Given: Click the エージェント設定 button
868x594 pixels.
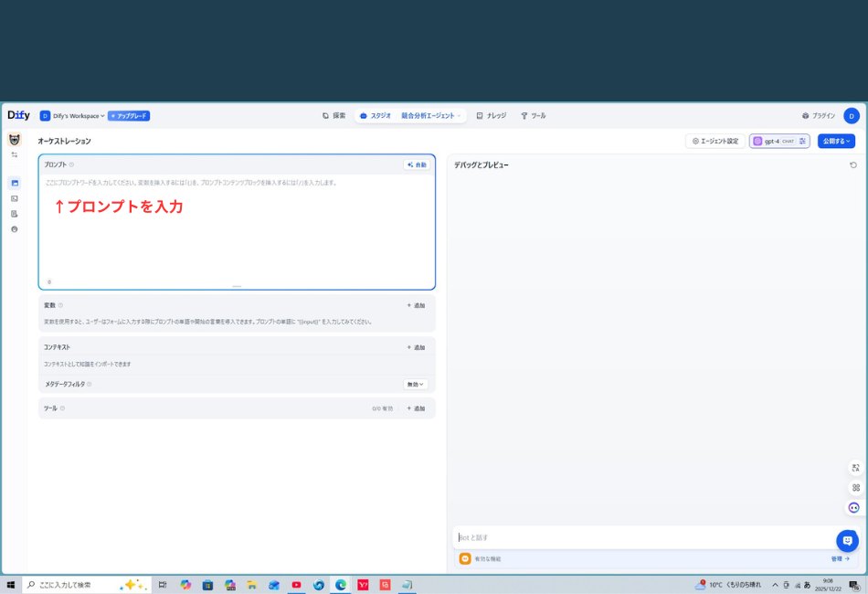Looking at the screenshot, I should tap(715, 142).
